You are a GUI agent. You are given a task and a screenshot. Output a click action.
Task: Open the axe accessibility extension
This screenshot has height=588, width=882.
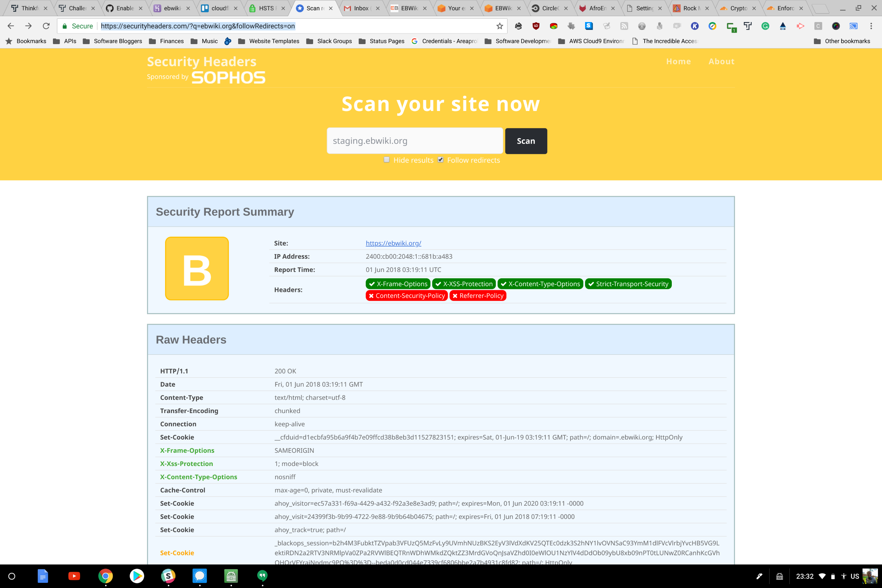pos(782,26)
